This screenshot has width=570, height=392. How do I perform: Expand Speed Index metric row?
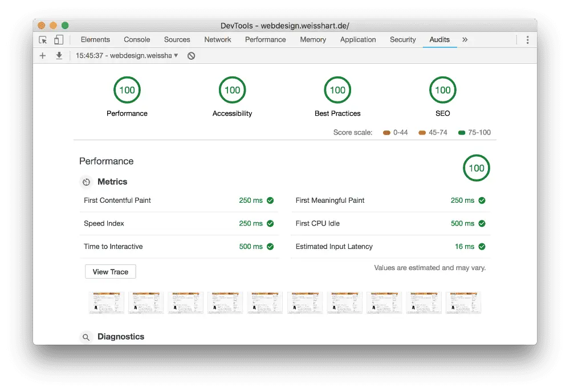tap(179, 223)
